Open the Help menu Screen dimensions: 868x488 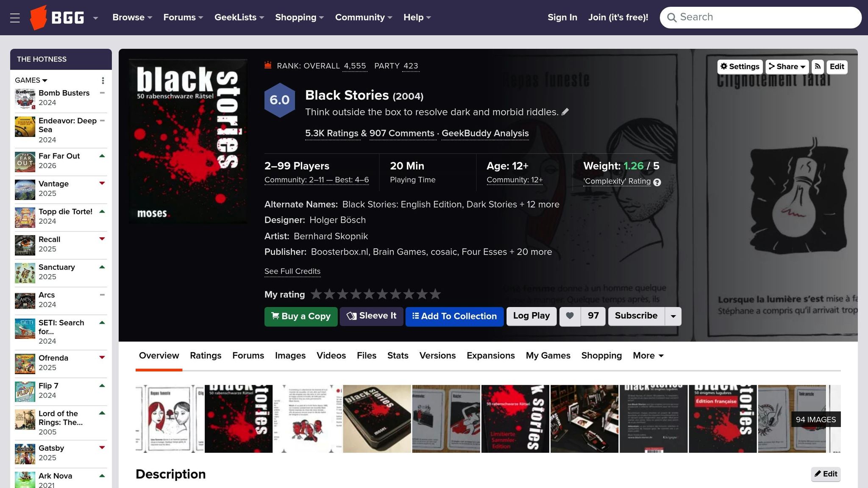417,17
